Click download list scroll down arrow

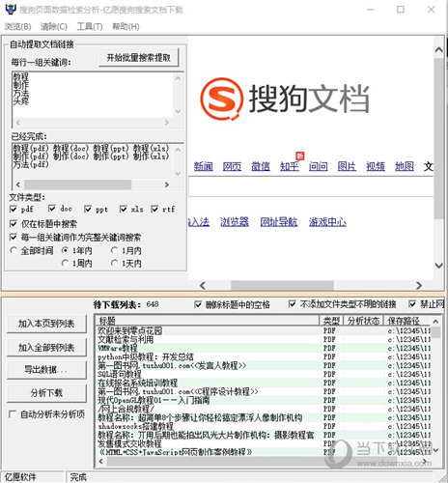point(435,450)
